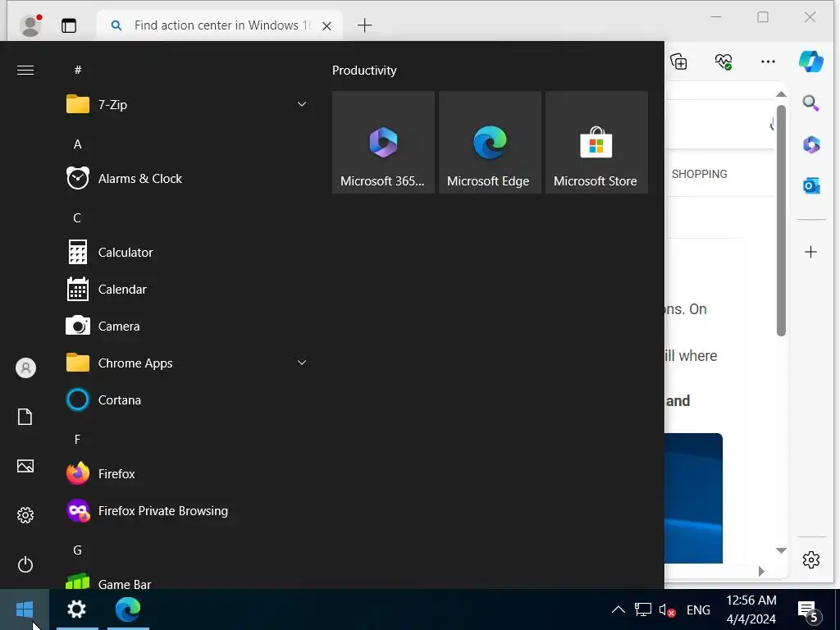Image resolution: width=840 pixels, height=630 pixels.
Task: Click the Microsoft 365 tile
Action: click(x=383, y=142)
